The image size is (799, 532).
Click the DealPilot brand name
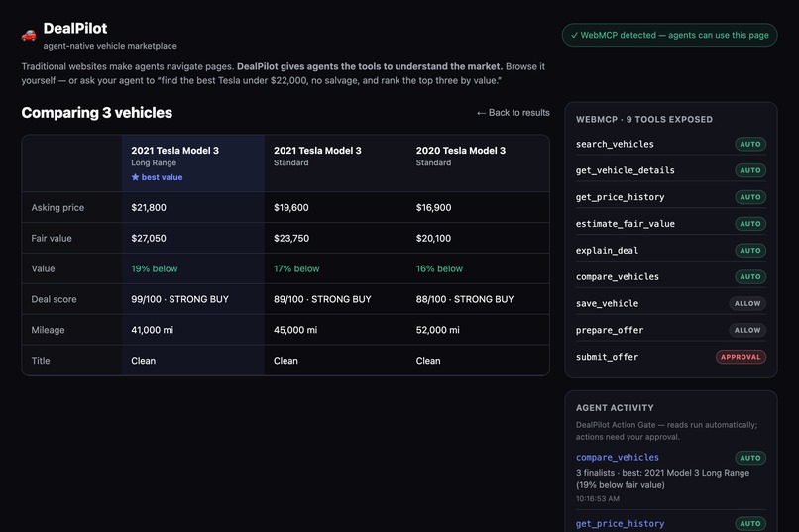[x=75, y=28]
